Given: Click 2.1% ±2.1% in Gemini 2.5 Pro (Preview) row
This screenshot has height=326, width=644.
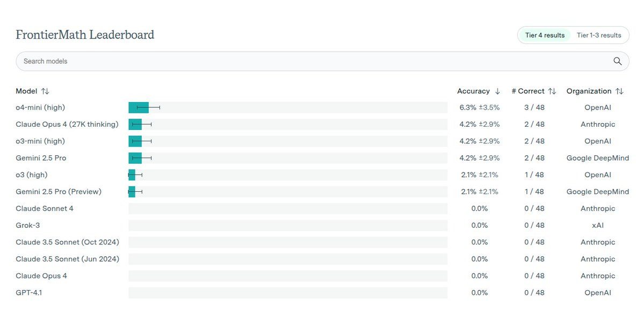Looking at the screenshot, I should [x=479, y=192].
